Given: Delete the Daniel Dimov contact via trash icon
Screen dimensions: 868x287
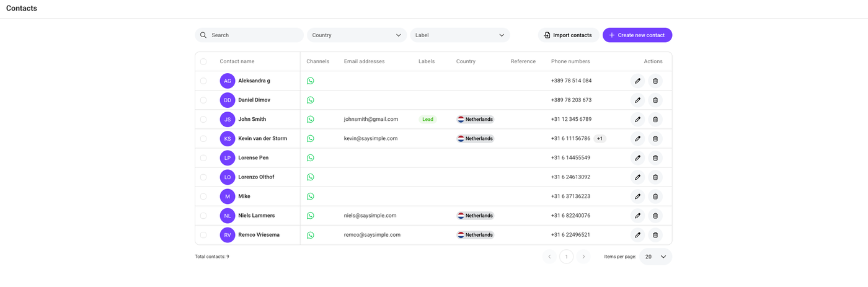Looking at the screenshot, I should (655, 100).
